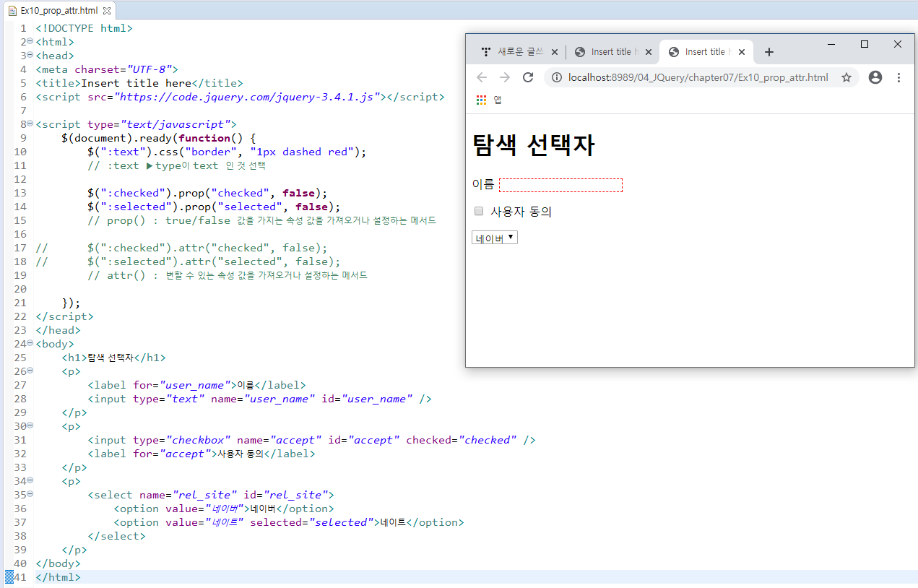The width and height of the screenshot is (918, 588).
Task: Click the 이름 label in the page
Action: pyautogui.click(x=483, y=185)
